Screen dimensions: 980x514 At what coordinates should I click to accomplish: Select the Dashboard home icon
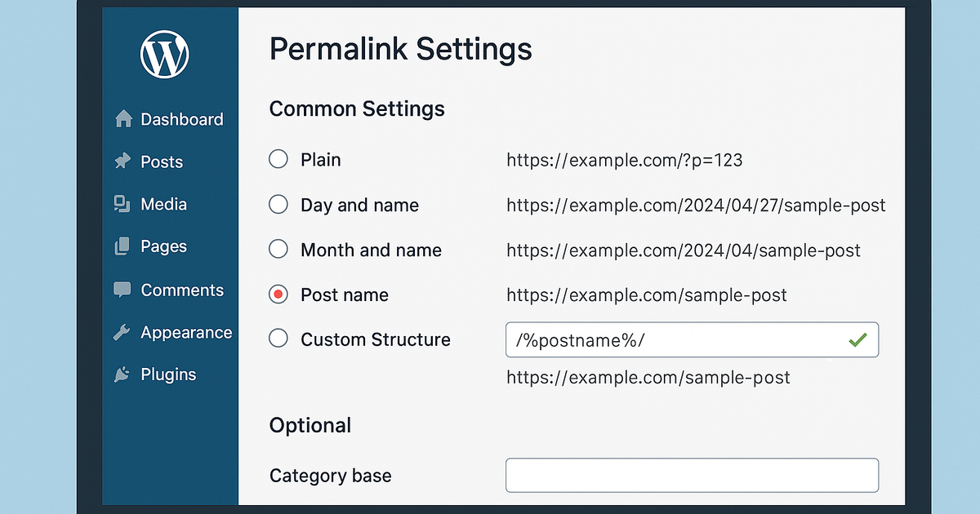pos(122,118)
